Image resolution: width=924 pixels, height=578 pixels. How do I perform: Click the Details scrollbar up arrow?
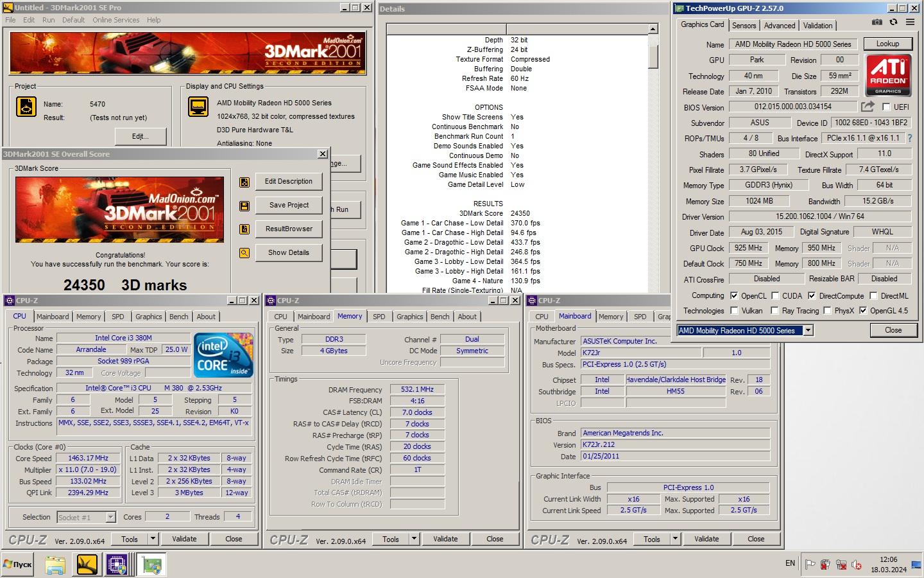(x=653, y=29)
